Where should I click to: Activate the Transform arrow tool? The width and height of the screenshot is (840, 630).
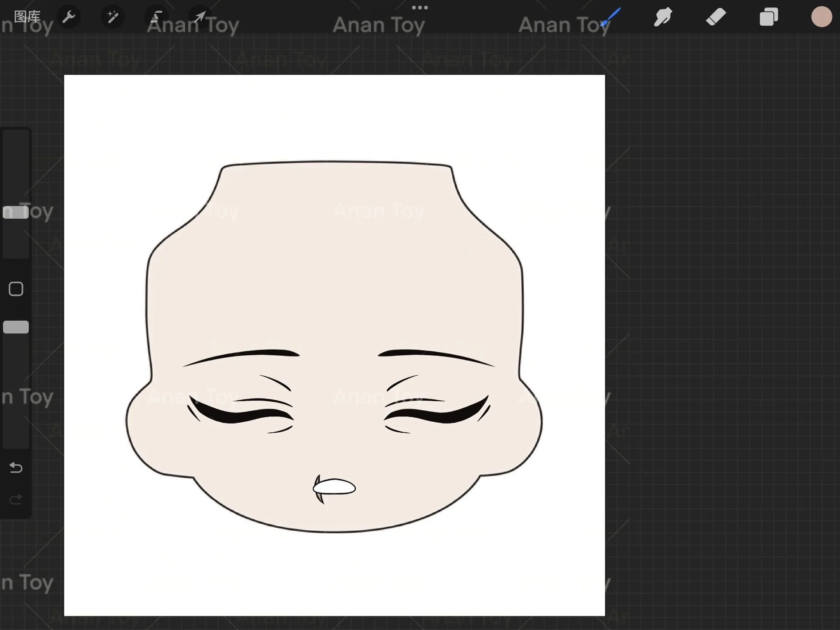pyautogui.click(x=200, y=17)
